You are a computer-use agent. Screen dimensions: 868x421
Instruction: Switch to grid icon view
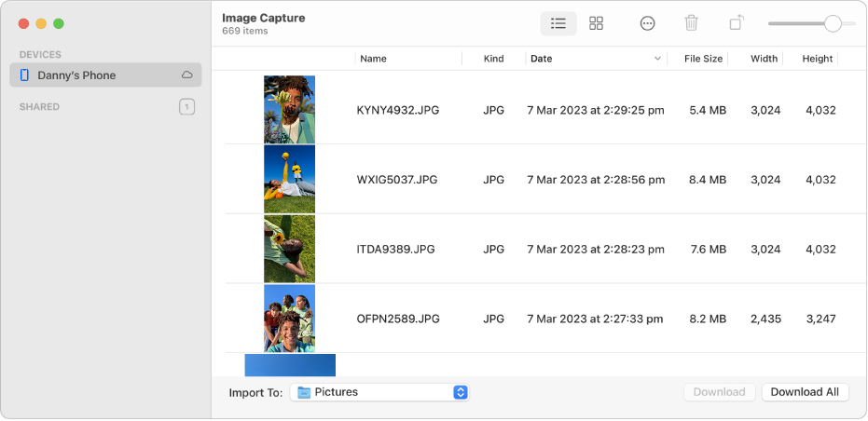pyautogui.click(x=597, y=23)
